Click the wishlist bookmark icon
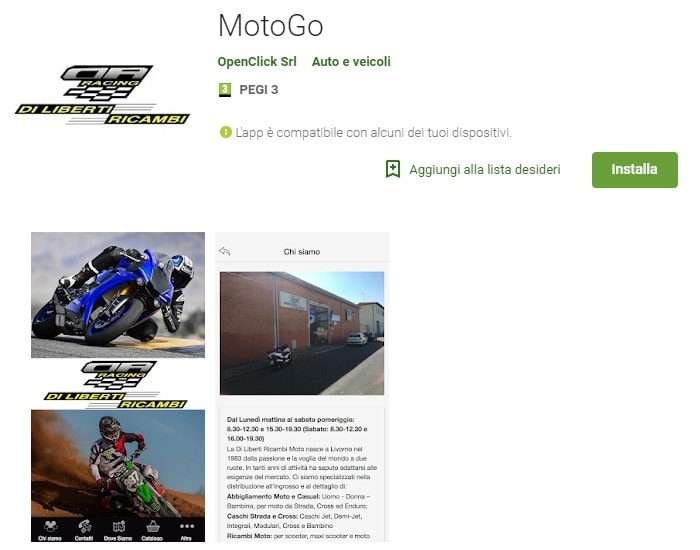700x550 pixels. [393, 169]
